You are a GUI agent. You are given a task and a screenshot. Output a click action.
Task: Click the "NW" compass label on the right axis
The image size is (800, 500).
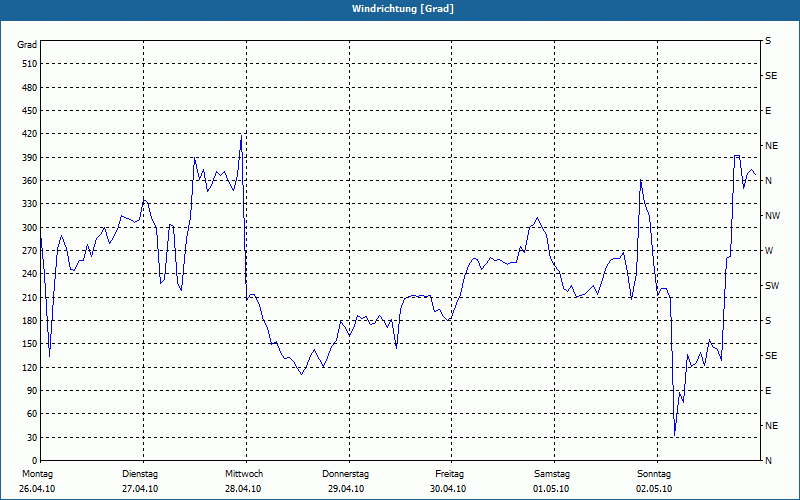coord(772,216)
